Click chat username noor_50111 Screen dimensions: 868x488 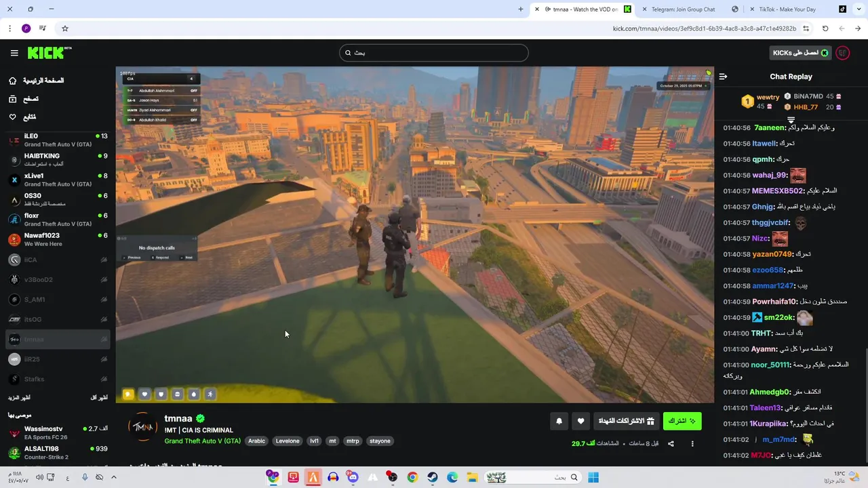[770, 365]
